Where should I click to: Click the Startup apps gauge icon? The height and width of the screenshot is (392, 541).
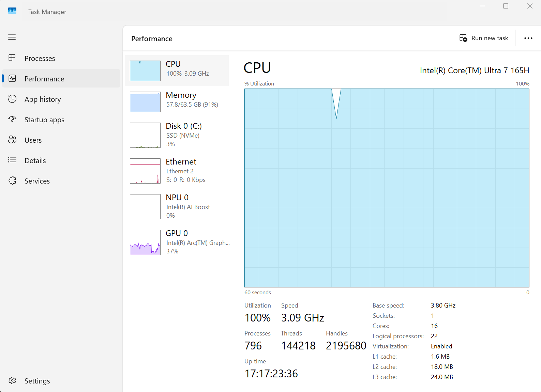(12, 119)
